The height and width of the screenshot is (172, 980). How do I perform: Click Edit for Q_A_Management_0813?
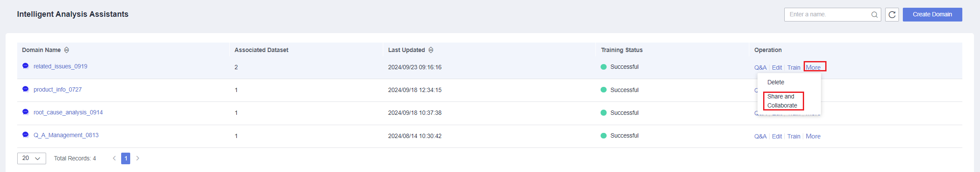777,136
